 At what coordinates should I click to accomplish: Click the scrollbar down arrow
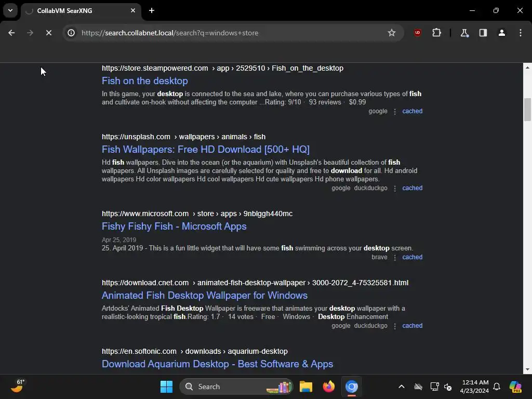(x=527, y=369)
